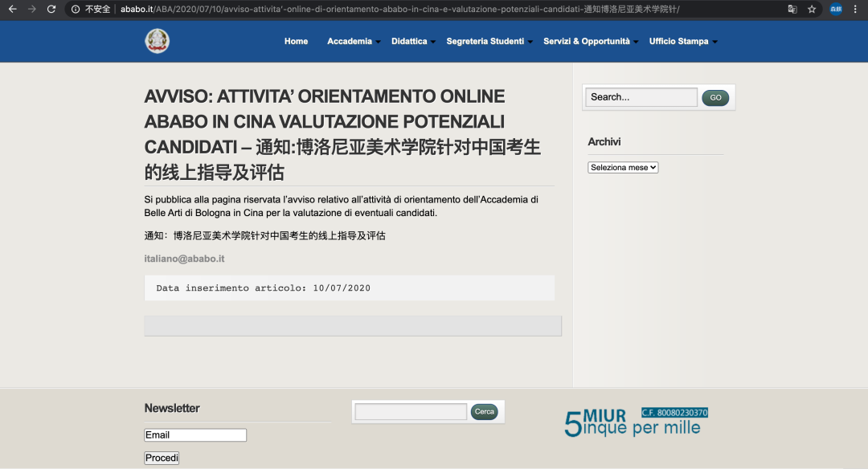The width and height of the screenshot is (868, 469).
Task: Bookmark this page with the star icon
Action: [x=812, y=9]
